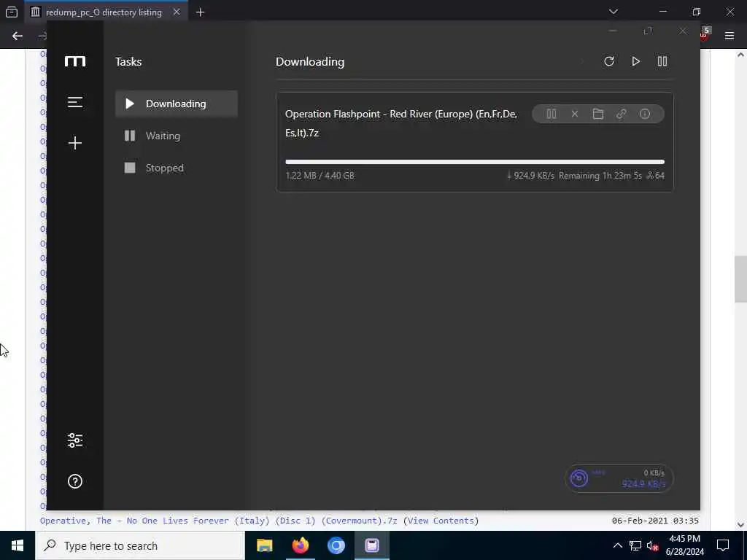
Task: Click the Windows taskbar search box
Action: (140, 545)
